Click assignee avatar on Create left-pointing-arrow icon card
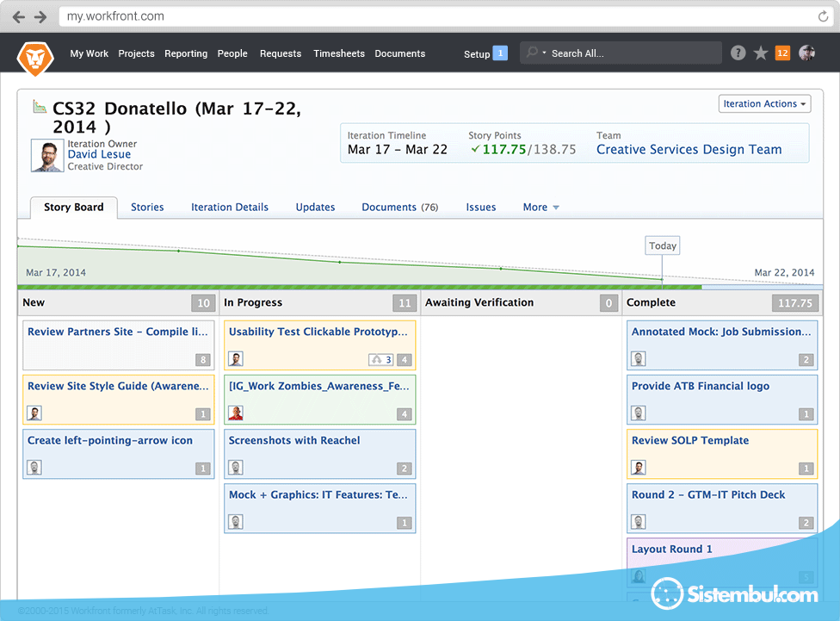This screenshot has width=840, height=621. (34, 467)
